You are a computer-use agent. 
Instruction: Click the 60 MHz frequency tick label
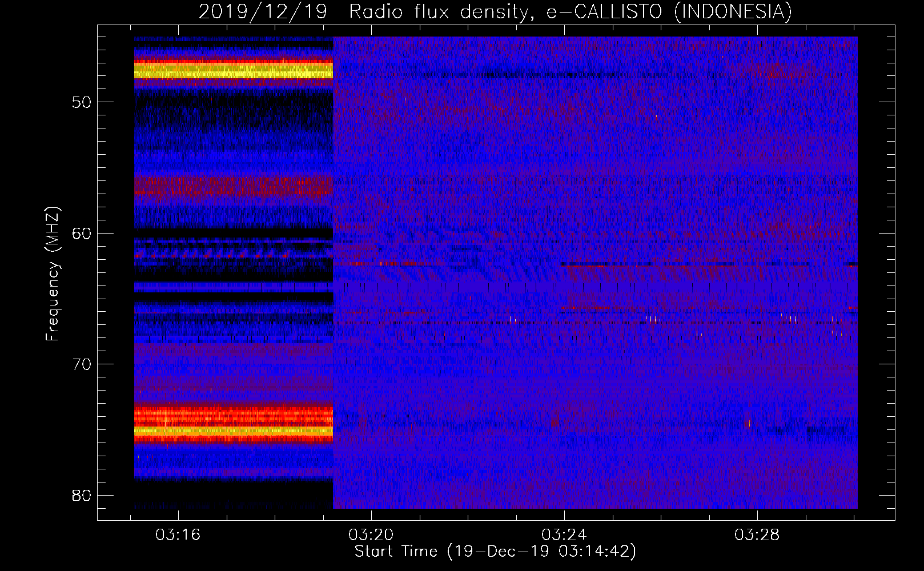coord(82,233)
